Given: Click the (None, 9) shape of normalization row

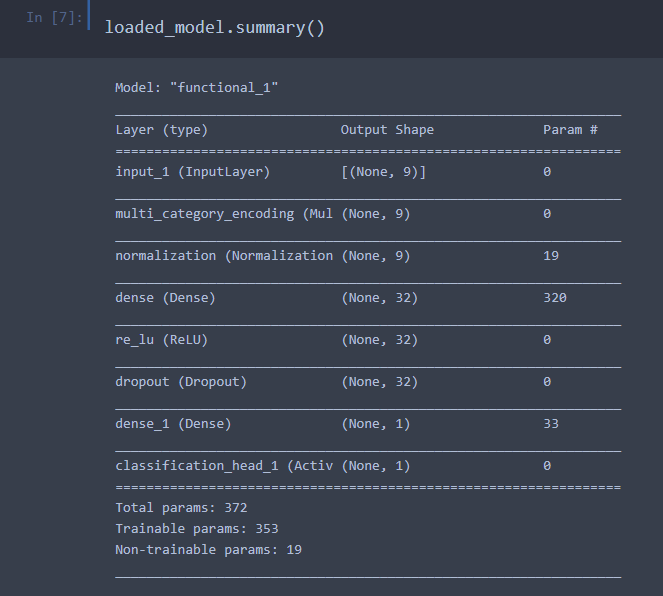Looking at the screenshot, I should coord(375,256).
